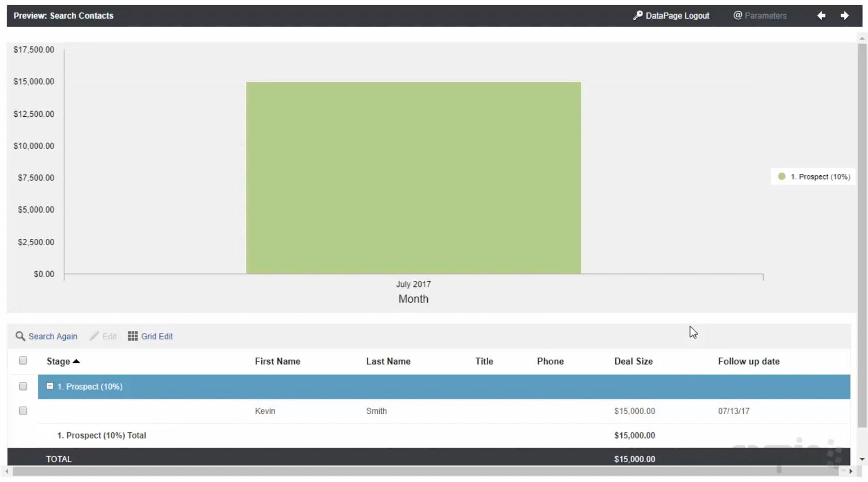Click the Parameters @ icon
The height and width of the screenshot is (482, 868).
point(738,16)
